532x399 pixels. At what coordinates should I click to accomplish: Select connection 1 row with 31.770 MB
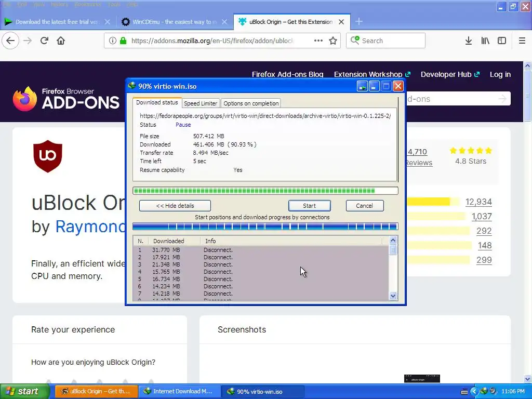click(x=261, y=250)
